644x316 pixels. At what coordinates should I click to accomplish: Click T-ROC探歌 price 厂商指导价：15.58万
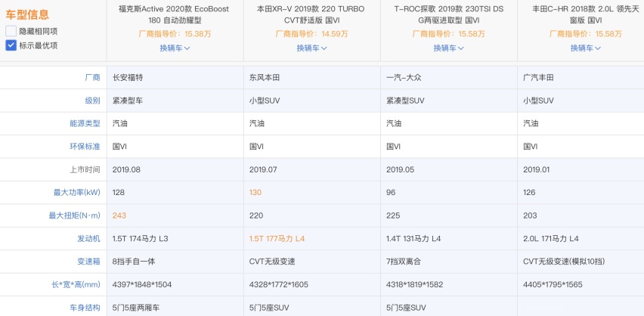point(448,34)
